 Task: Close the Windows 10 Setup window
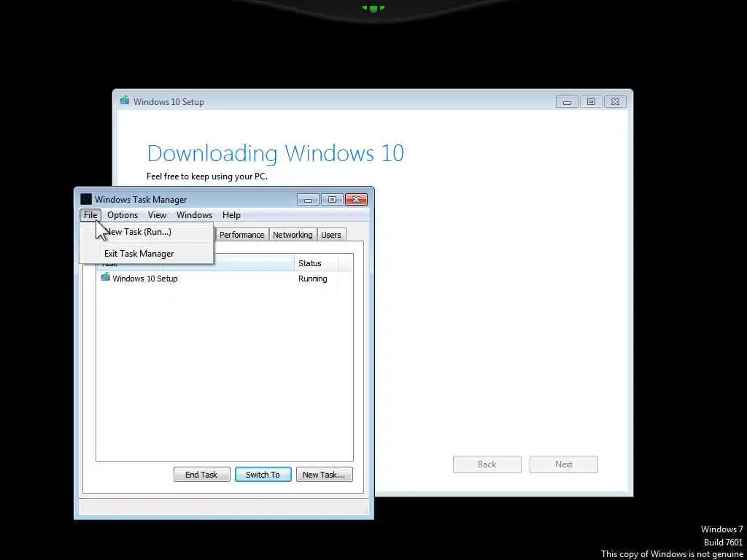pos(616,102)
